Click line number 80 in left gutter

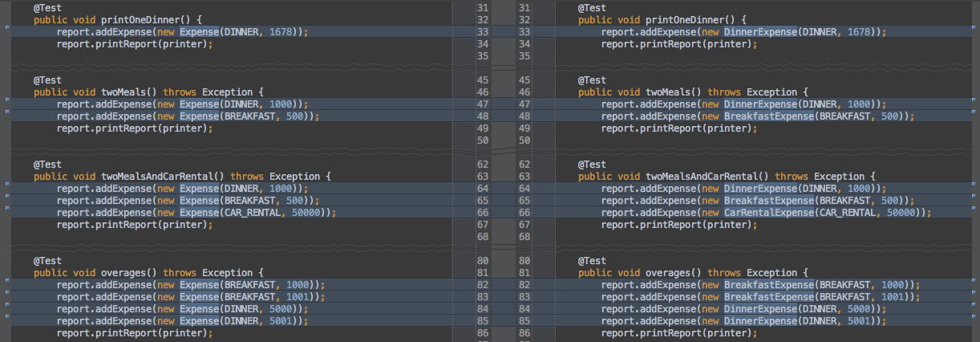(x=482, y=260)
